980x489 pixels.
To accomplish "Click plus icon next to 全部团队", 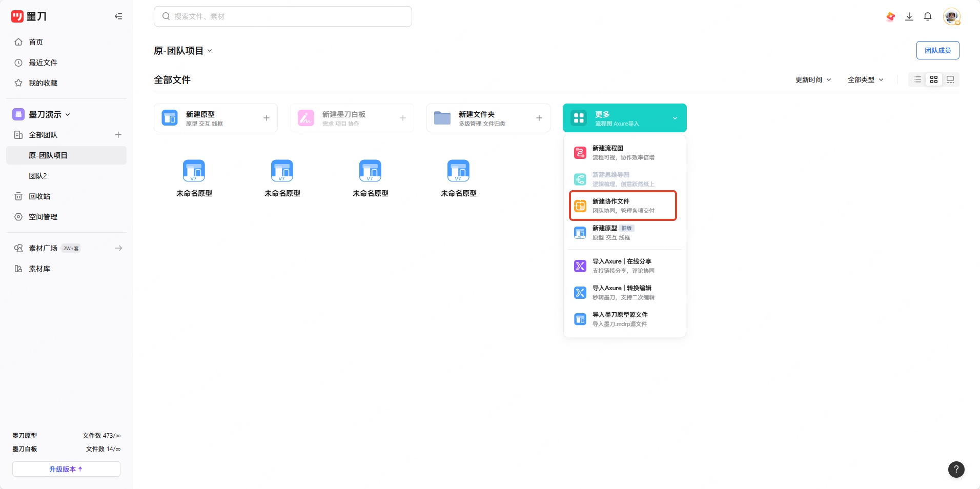I will click(118, 135).
